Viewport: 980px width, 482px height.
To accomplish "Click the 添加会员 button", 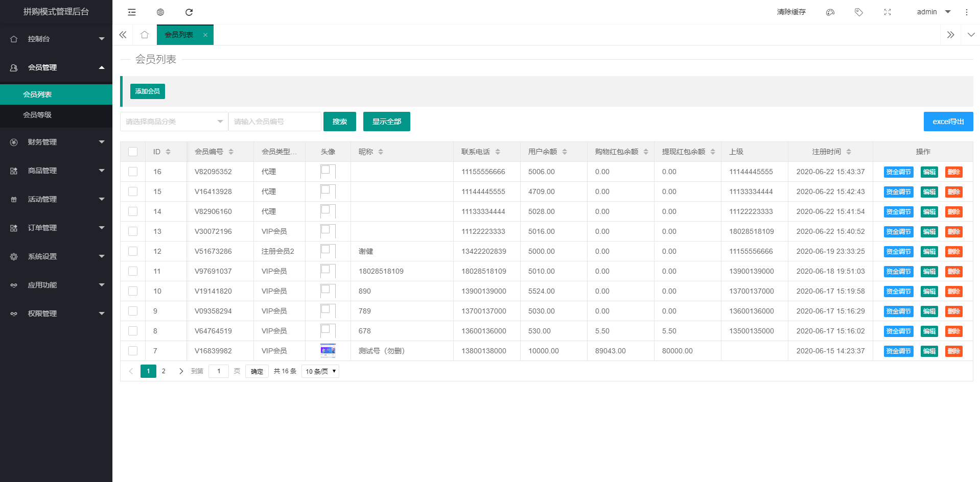I will (x=148, y=91).
